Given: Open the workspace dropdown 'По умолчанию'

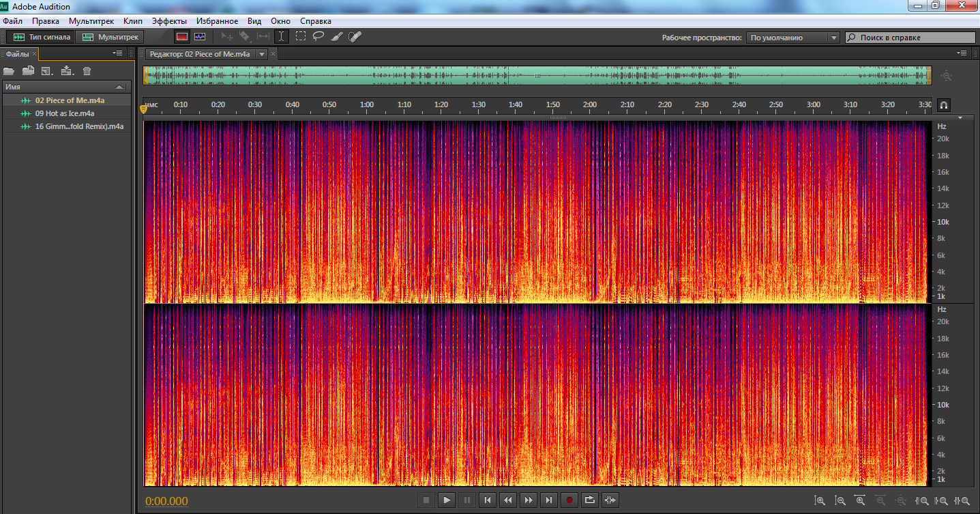Looking at the screenshot, I should click(x=792, y=38).
